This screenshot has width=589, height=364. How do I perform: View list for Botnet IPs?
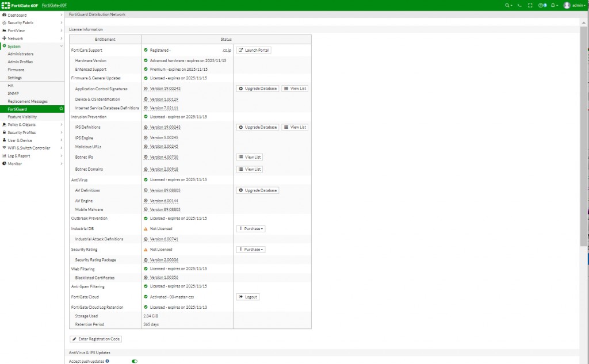250,157
